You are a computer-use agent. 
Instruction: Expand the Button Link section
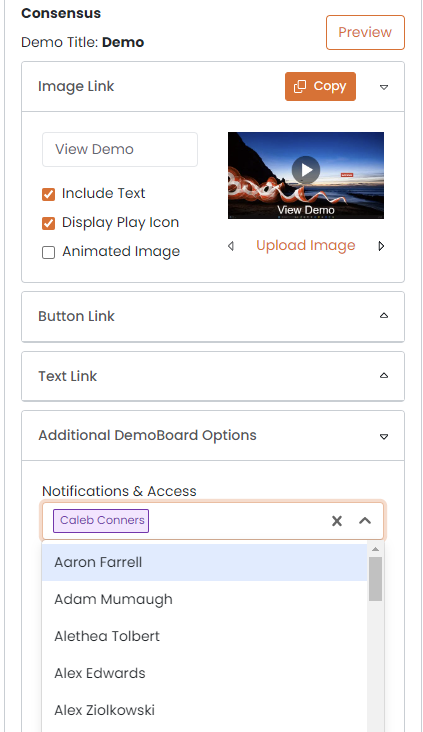[384, 316]
